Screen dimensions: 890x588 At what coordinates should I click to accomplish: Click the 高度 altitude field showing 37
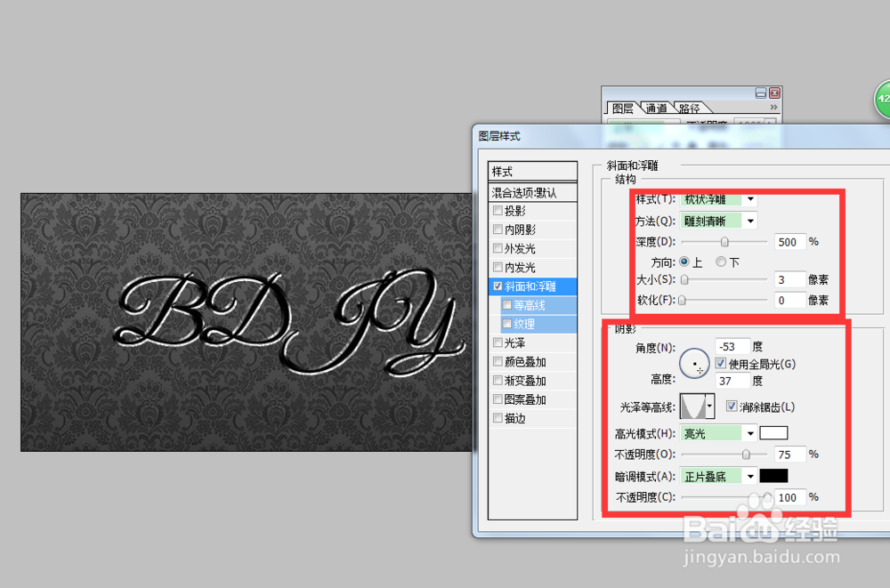[x=732, y=381]
